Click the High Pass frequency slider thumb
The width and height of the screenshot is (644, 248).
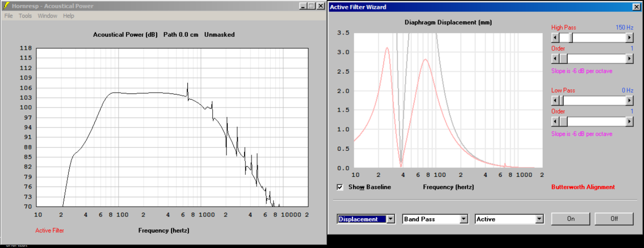(571, 38)
